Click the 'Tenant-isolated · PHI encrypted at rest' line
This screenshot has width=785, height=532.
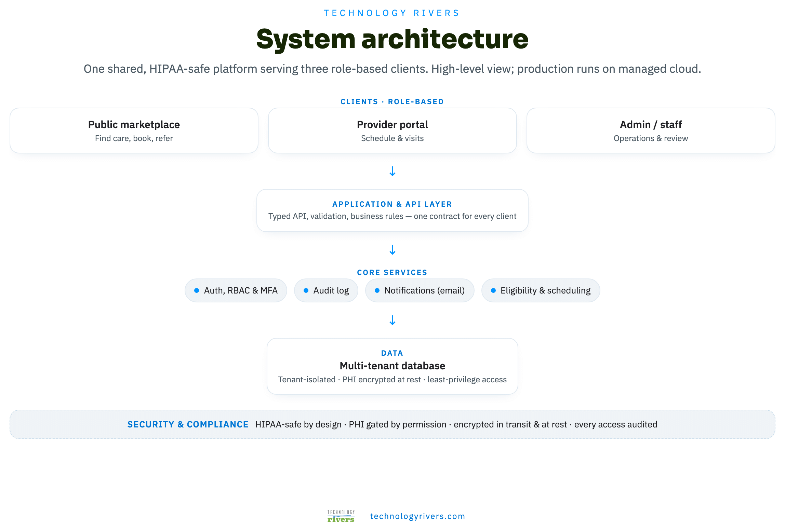pos(392,380)
